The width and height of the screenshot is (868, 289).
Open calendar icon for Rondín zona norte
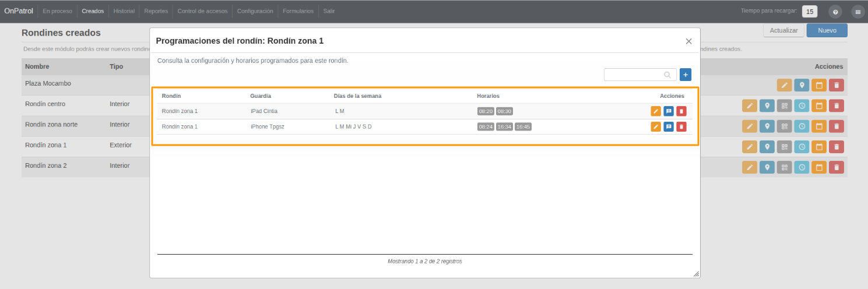pos(819,126)
